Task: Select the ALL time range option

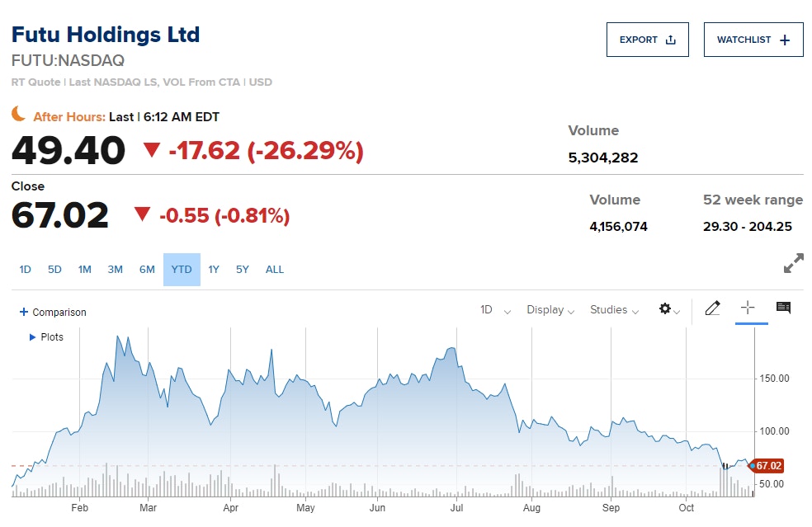Action: [x=275, y=270]
